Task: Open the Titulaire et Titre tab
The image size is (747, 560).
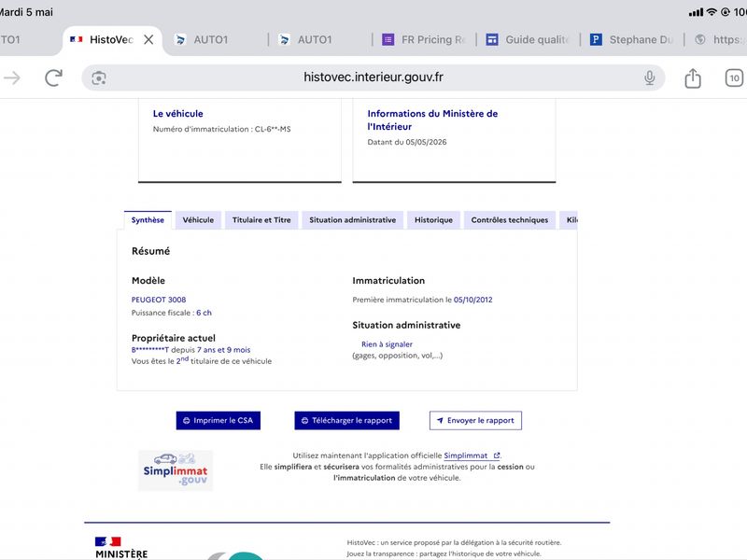Action: (261, 220)
